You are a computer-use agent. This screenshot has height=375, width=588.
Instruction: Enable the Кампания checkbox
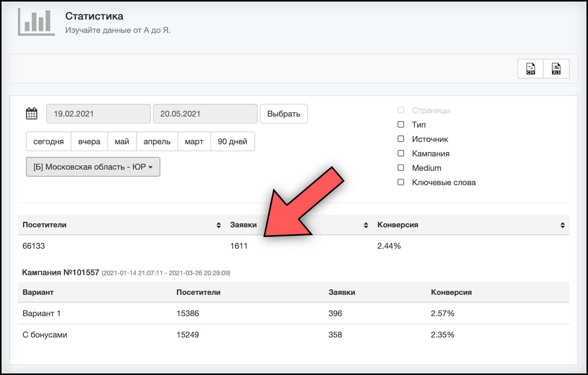coord(401,153)
